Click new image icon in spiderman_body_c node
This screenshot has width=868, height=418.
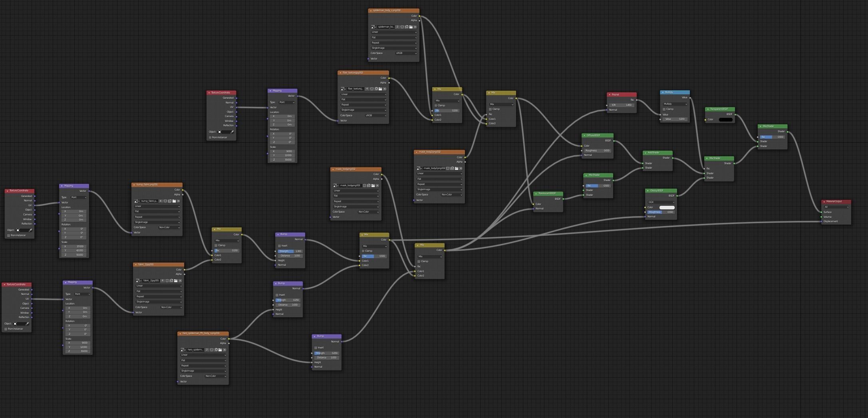coord(406,27)
